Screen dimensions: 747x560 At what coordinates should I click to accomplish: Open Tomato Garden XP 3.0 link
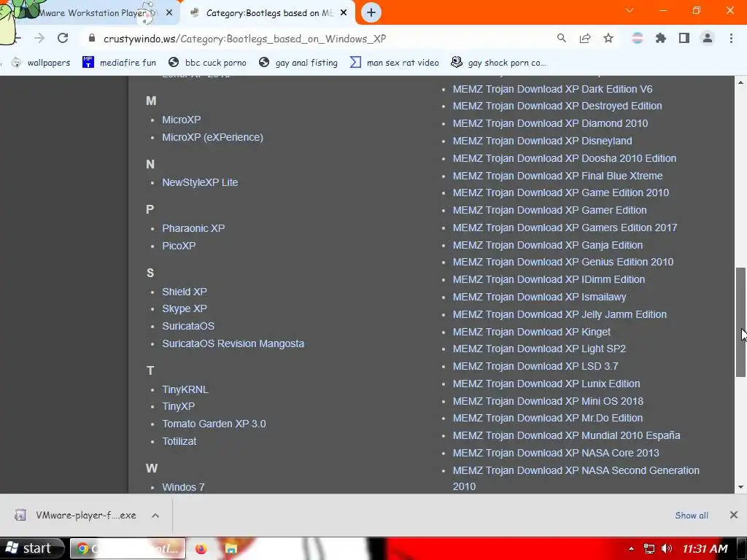pos(214,424)
